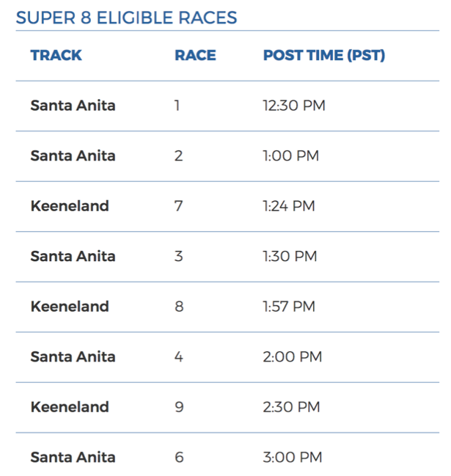Select Keeneland in the 2:30 PM row
The image size is (451, 476).
pos(70,407)
